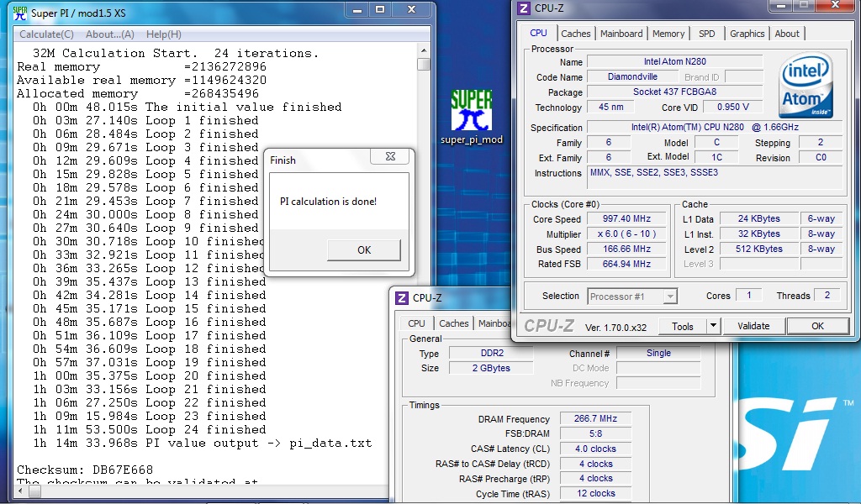The image size is (861, 504).
Task: Click DRAM Frequency 266.7 MHz value
Action: pos(595,418)
